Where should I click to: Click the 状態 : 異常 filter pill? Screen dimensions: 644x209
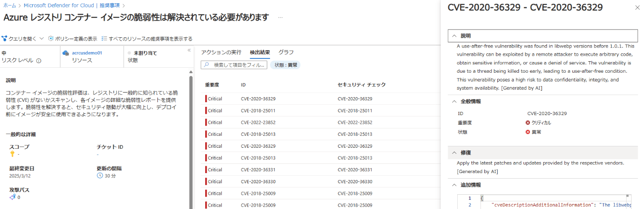(285, 65)
